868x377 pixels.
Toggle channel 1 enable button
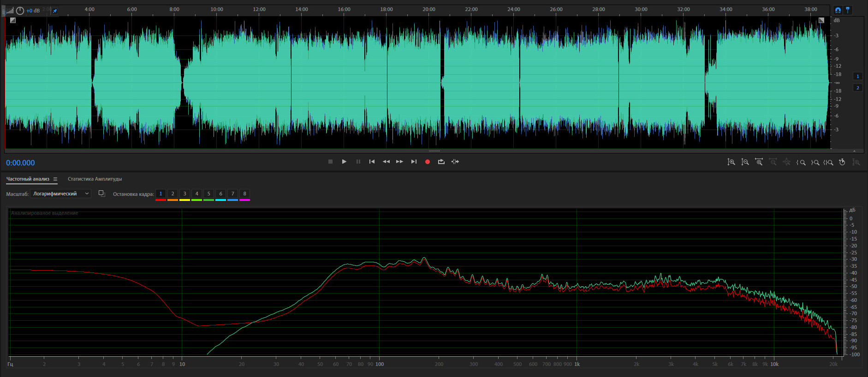tap(858, 77)
